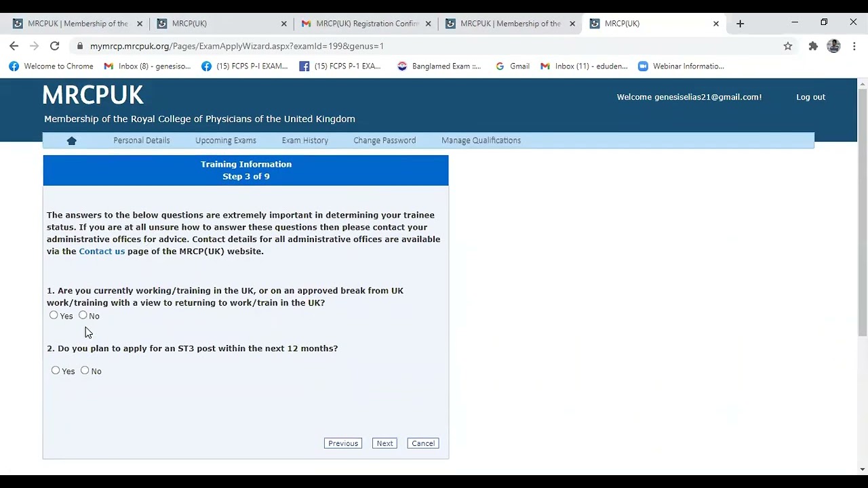Close the fourth MRCPUK Membership tab

pyautogui.click(x=572, y=24)
